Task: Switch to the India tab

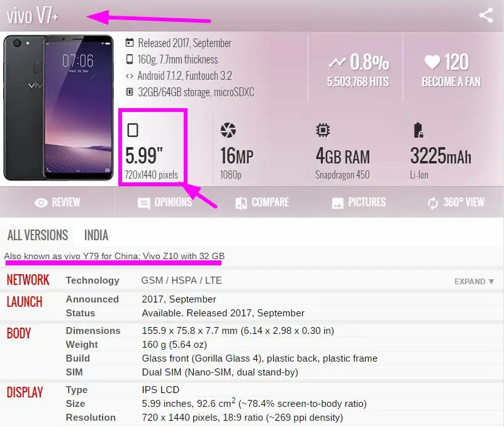Action: pyautogui.click(x=96, y=235)
